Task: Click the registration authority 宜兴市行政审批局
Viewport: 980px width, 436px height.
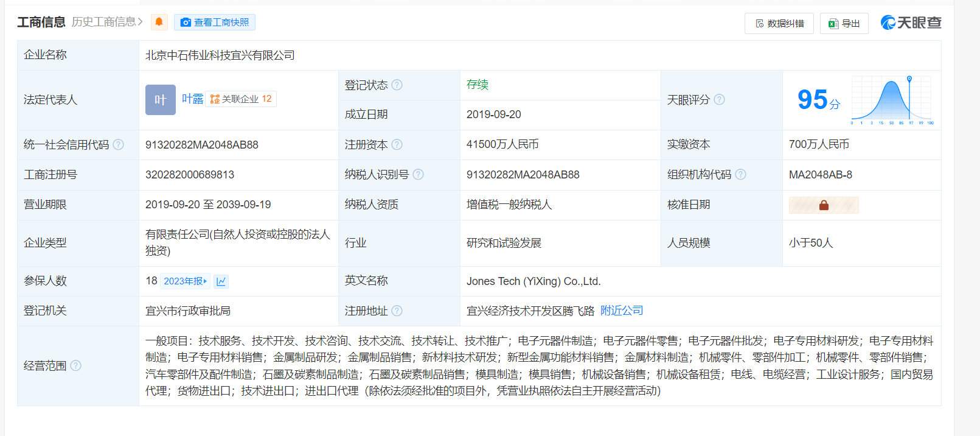Action: 188,311
